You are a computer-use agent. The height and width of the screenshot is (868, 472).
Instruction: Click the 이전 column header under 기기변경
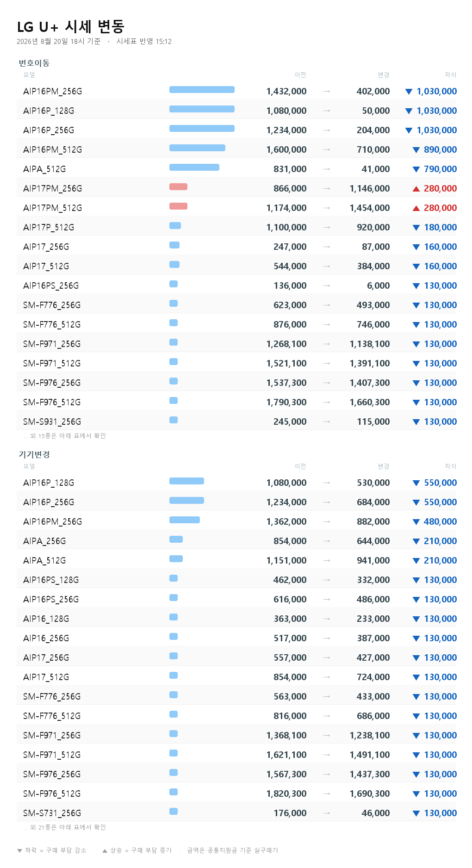click(x=300, y=466)
